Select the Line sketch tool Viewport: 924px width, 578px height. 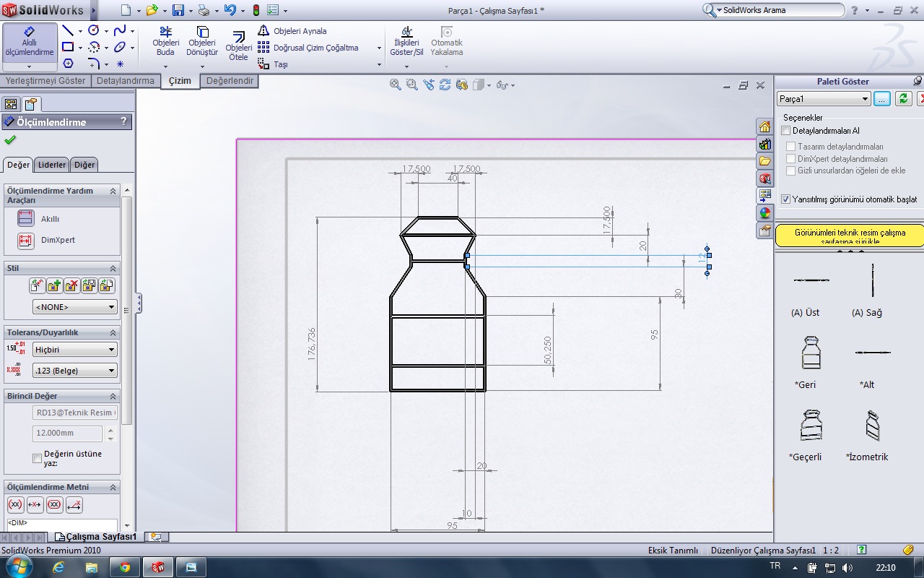68,30
